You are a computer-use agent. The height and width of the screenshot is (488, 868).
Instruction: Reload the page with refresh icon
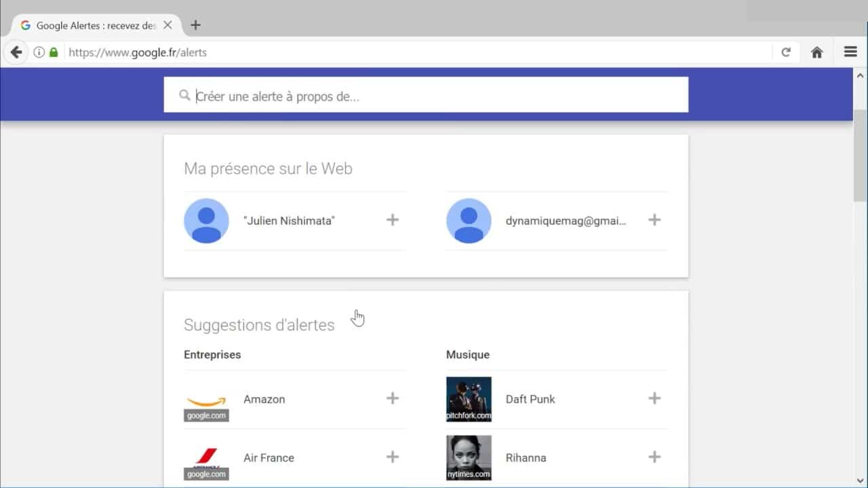point(786,52)
